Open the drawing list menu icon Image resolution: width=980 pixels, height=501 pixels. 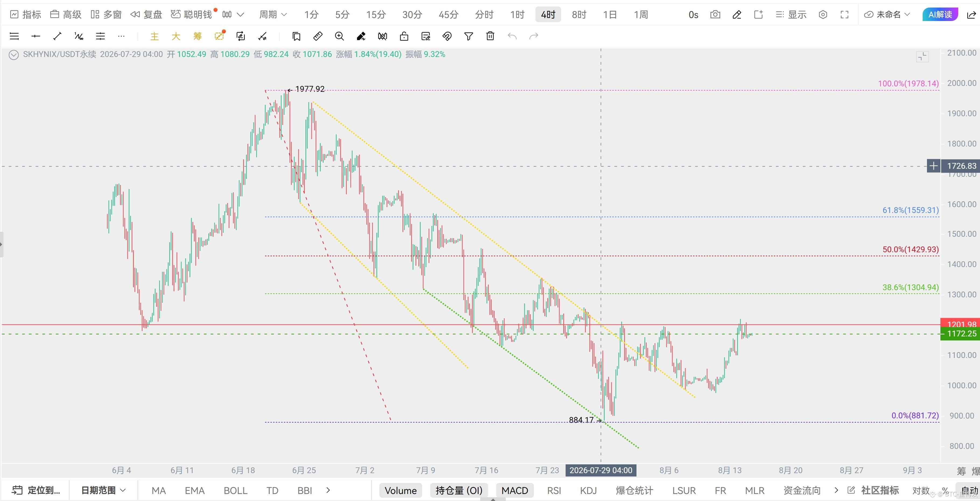pos(14,36)
